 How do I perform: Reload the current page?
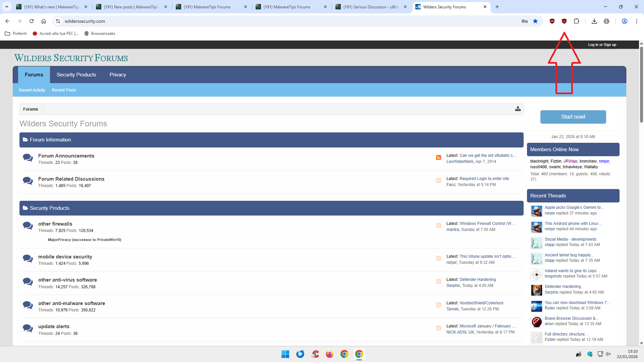coord(32,21)
